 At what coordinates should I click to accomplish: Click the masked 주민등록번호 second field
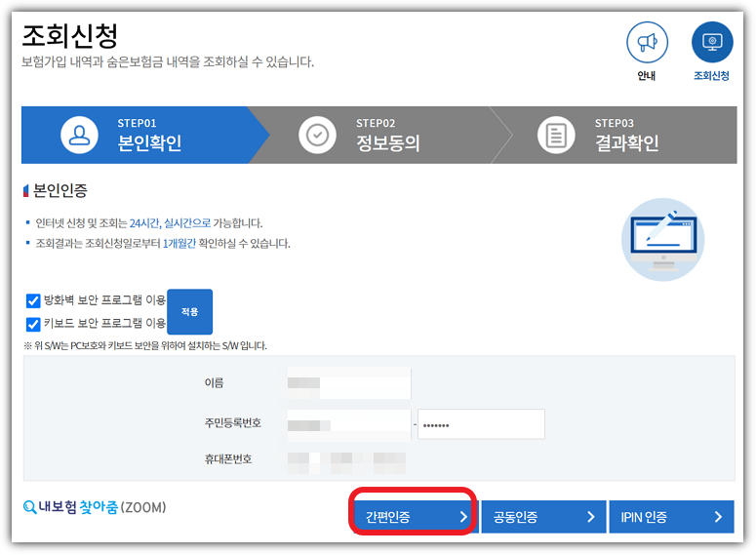point(481,424)
